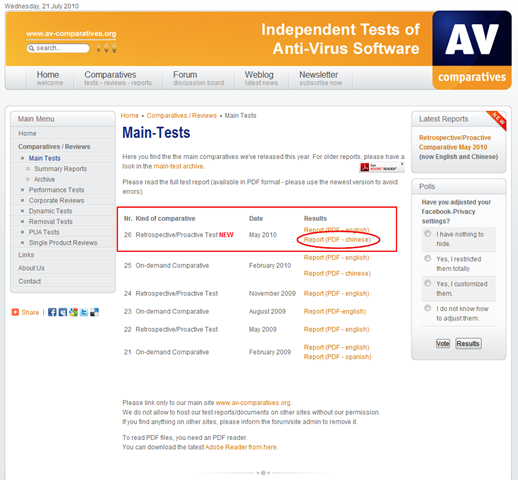Share the page via Twitter icon

click(84, 312)
